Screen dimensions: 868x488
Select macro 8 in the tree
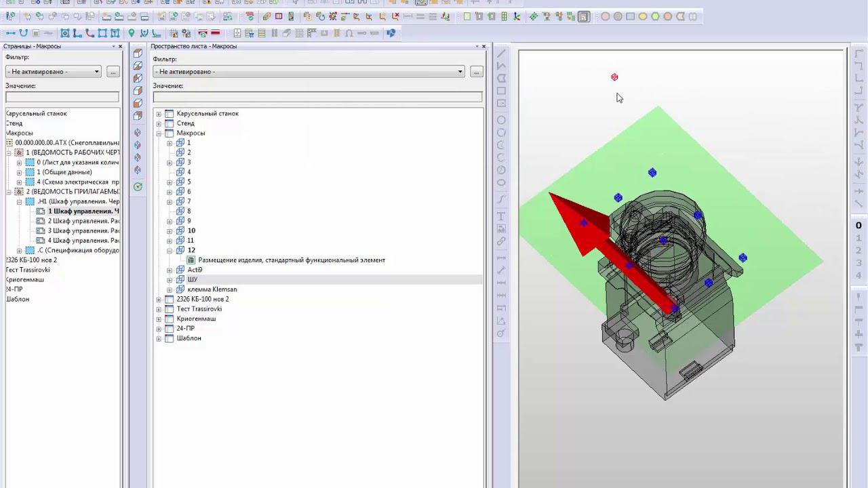click(x=189, y=211)
